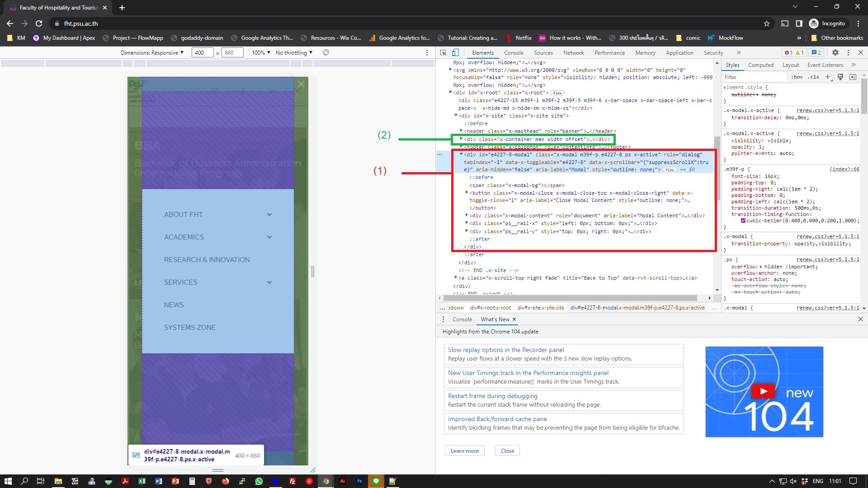The height and width of the screenshot is (488, 868).
Task: Click the New Style Rule plus icon
Action: pyautogui.click(x=828, y=77)
